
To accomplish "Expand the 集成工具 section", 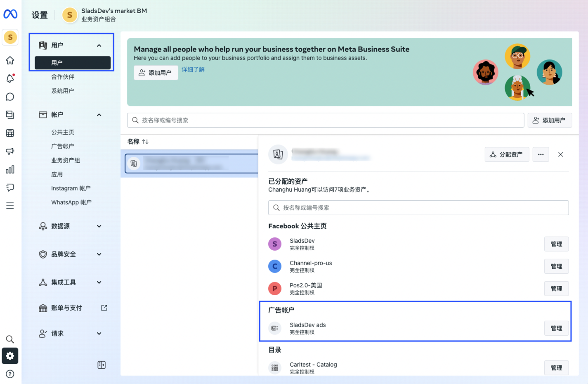I will pyautogui.click(x=99, y=282).
